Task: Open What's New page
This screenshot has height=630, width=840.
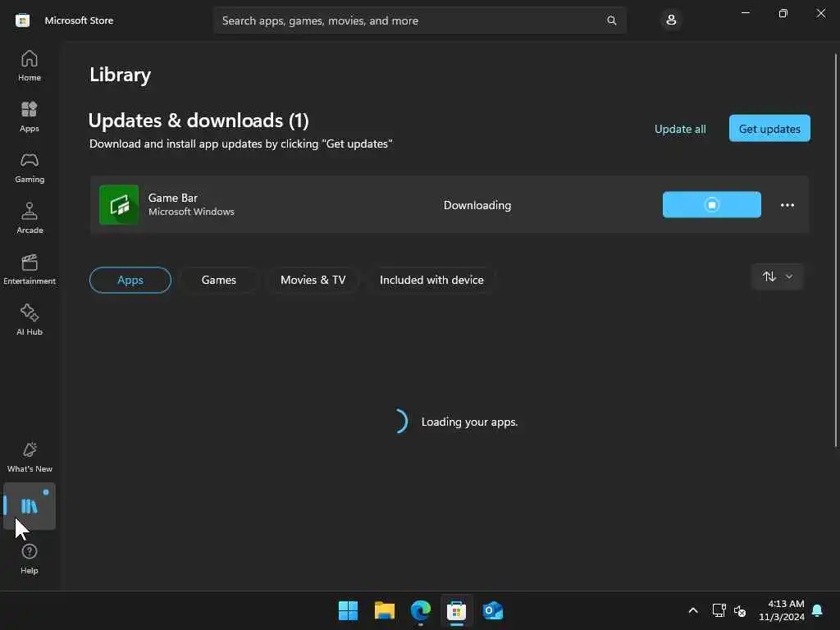Action: [30, 458]
